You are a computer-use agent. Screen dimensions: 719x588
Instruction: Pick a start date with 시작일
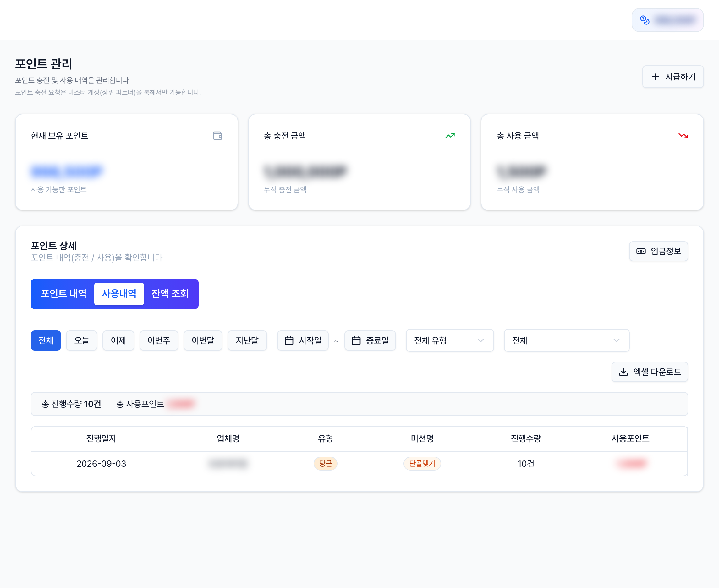click(x=303, y=340)
